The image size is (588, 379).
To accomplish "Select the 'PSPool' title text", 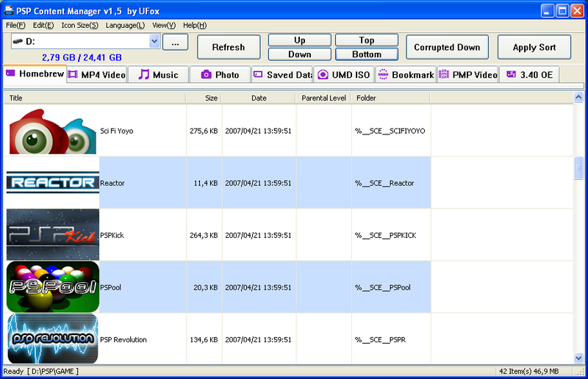I will (111, 287).
